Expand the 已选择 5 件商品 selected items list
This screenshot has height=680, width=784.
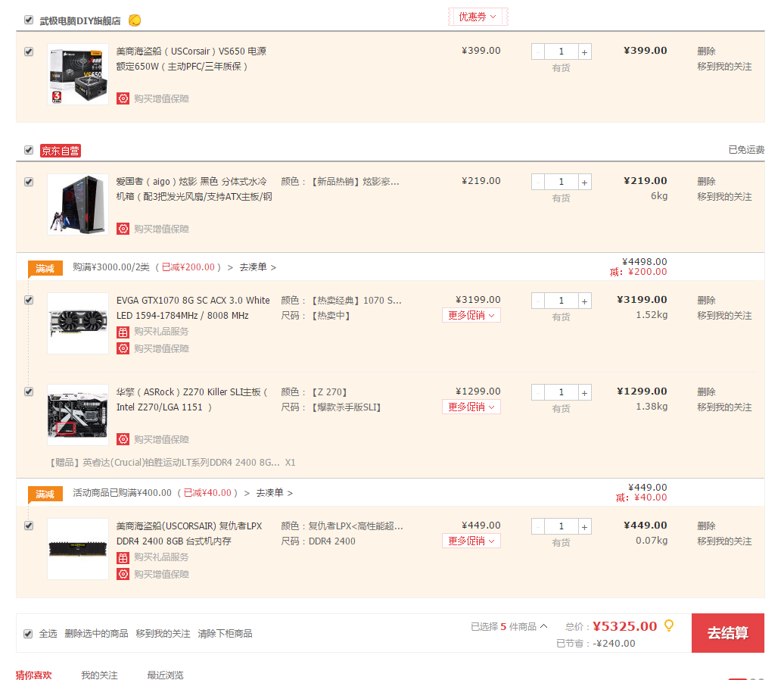(509, 626)
